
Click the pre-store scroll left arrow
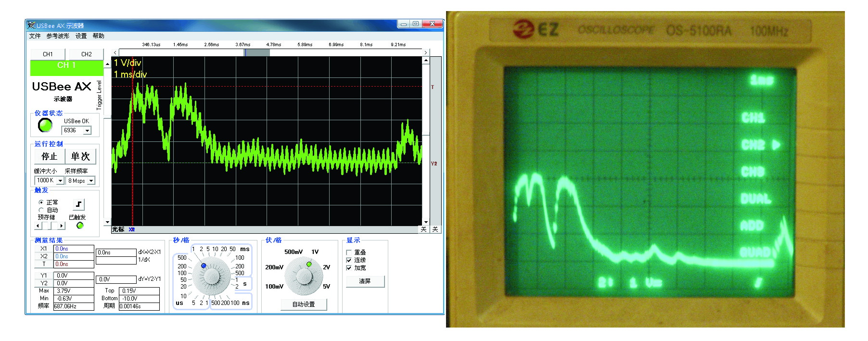pos(38,226)
